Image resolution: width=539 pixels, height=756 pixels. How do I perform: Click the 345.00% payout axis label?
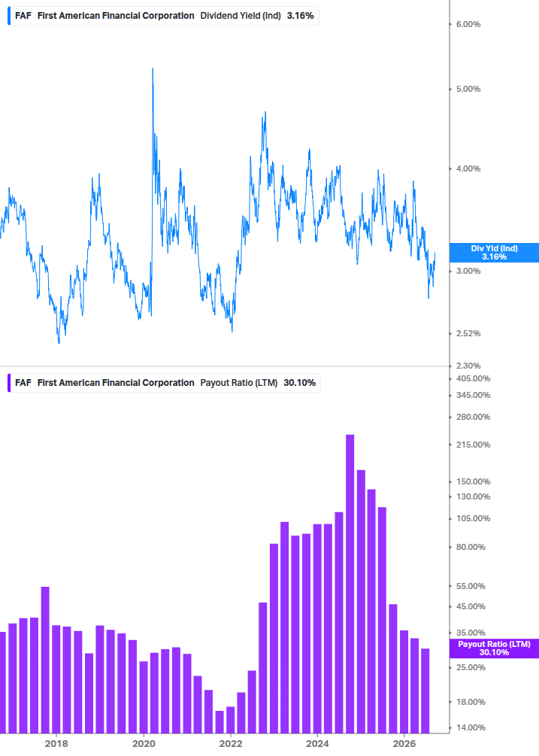coord(473,396)
